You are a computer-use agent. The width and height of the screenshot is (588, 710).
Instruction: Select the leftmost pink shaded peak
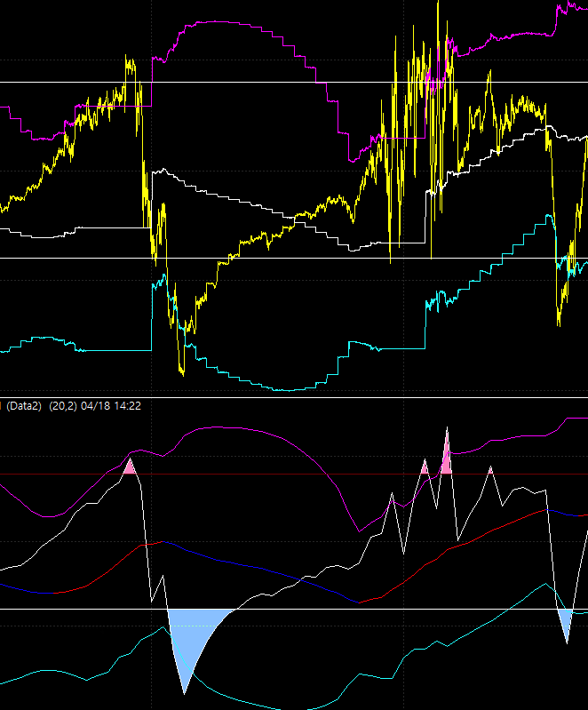[x=131, y=467]
